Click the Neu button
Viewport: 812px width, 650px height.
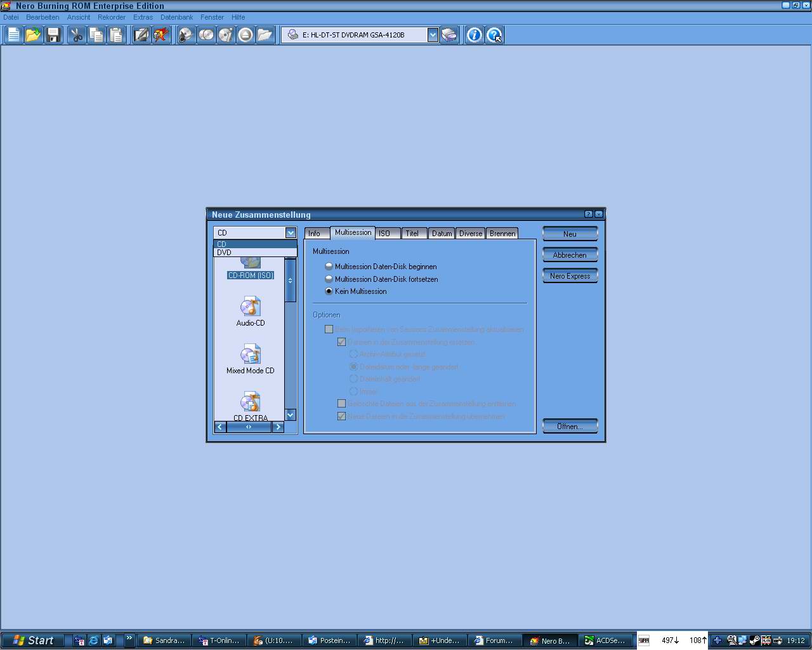tap(570, 234)
